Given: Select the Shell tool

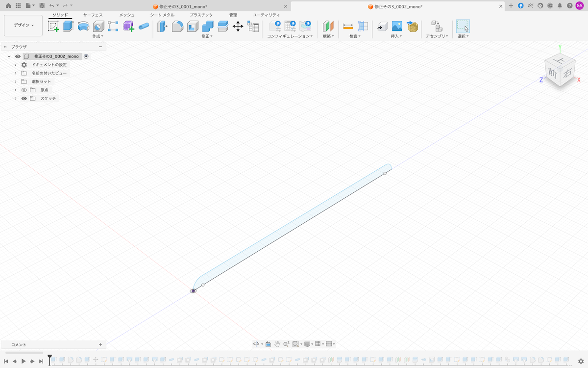Looking at the screenshot, I should [x=193, y=26].
